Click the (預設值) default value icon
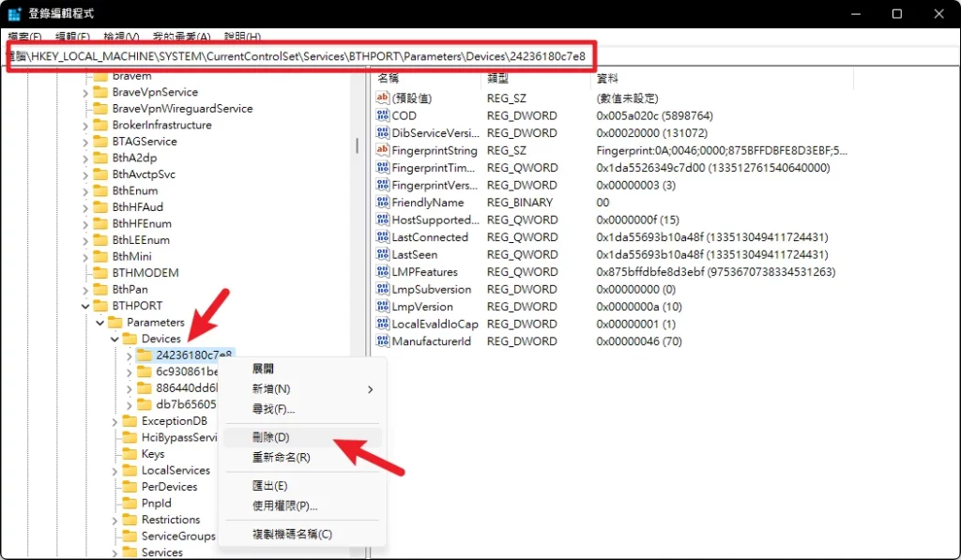This screenshot has width=961, height=560. (x=384, y=97)
